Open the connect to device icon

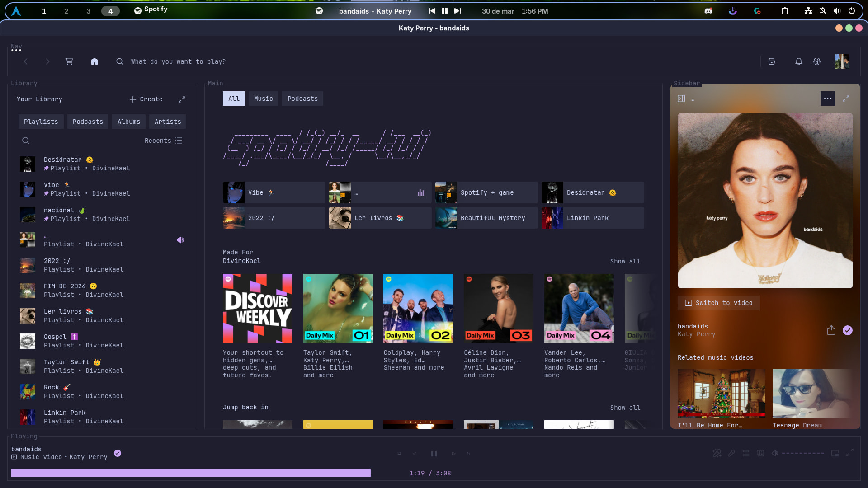click(760, 453)
